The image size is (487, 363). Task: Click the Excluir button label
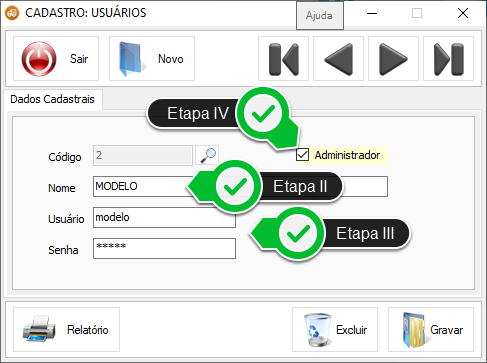[x=351, y=330]
